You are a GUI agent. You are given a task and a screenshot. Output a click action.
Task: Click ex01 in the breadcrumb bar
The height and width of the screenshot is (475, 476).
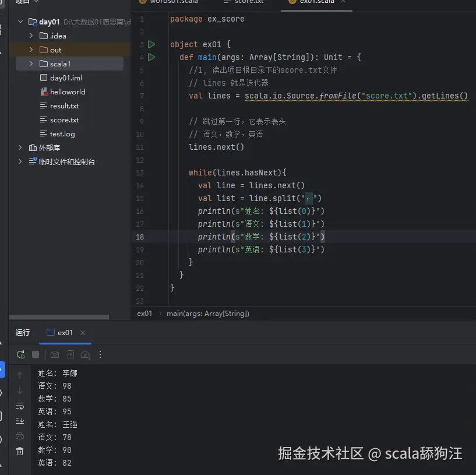(144, 314)
